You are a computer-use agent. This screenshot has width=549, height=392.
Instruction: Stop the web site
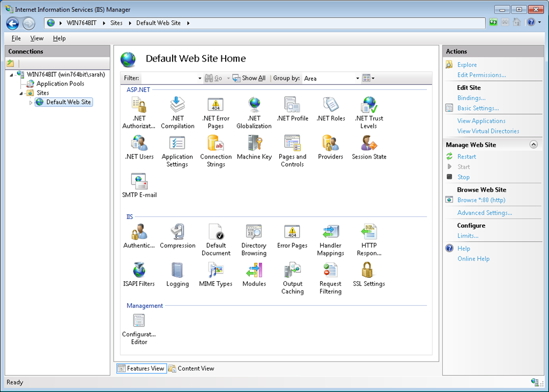pos(463,177)
